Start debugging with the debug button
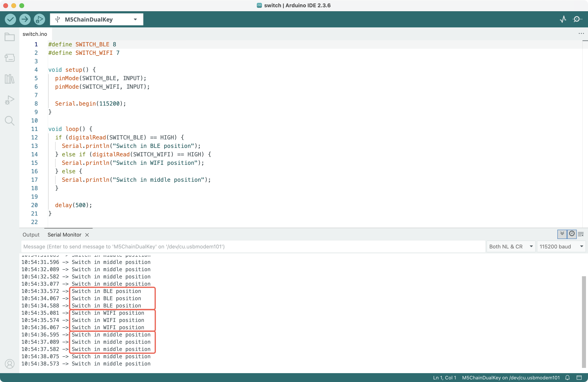Image resolution: width=588 pixels, height=382 pixels. pyautogui.click(x=39, y=19)
